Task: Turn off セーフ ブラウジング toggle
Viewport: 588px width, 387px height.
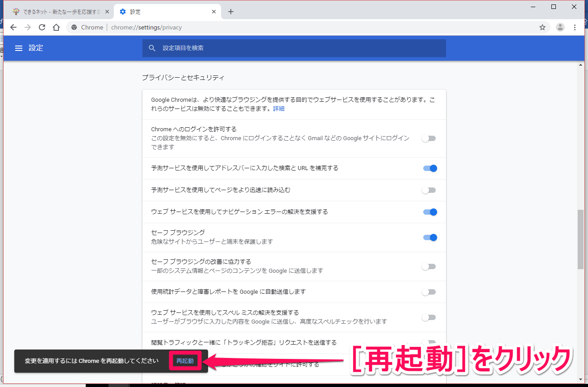Action: pyautogui.click(x=430, y=237)
